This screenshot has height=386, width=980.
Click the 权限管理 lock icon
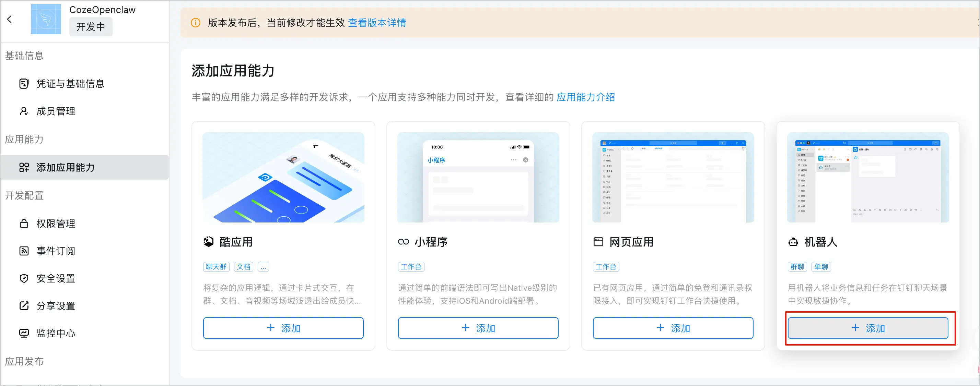tap(24, 224)
